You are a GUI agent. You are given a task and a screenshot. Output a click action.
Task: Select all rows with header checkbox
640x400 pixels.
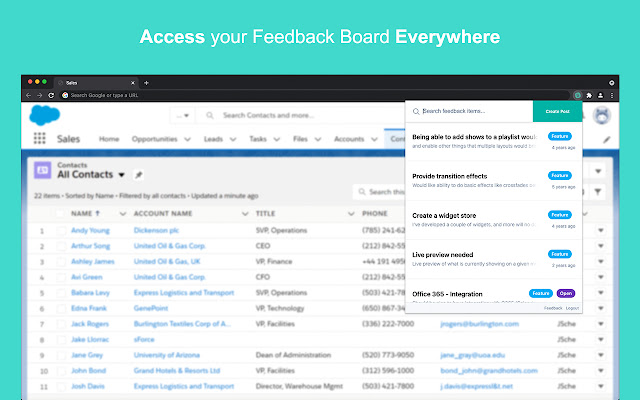(60, 213)
